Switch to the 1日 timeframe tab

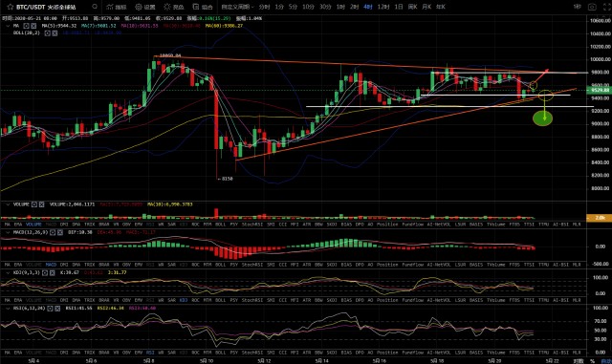(399, 7)
